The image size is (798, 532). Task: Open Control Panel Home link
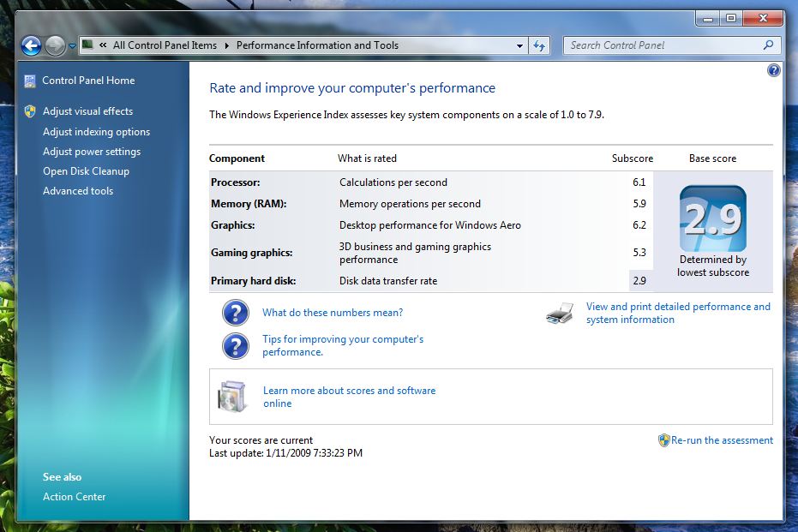click(x=88, y=81)
